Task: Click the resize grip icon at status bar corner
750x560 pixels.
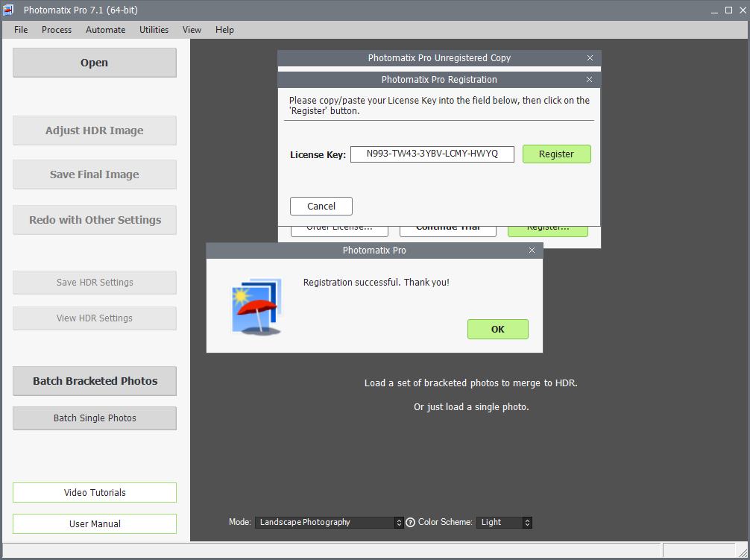Action: [x=743, y=553]
